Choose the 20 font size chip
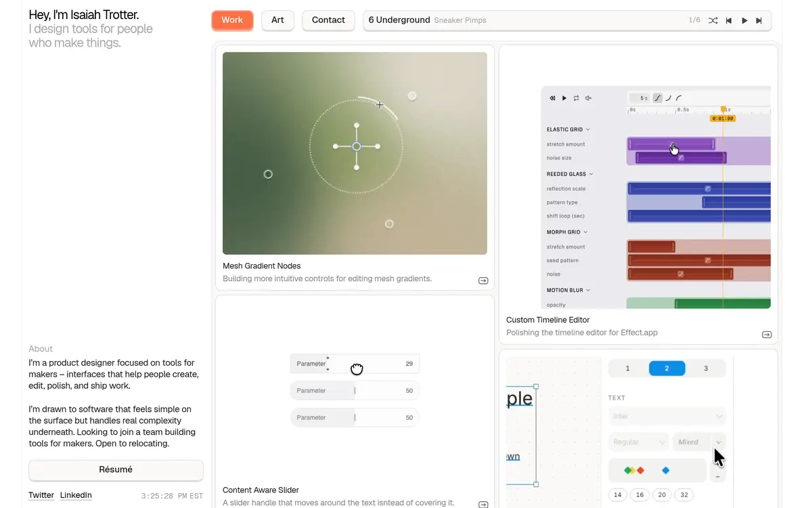This screenshot has width=812, height=508. pyautogui.click(x=662, y=495)
